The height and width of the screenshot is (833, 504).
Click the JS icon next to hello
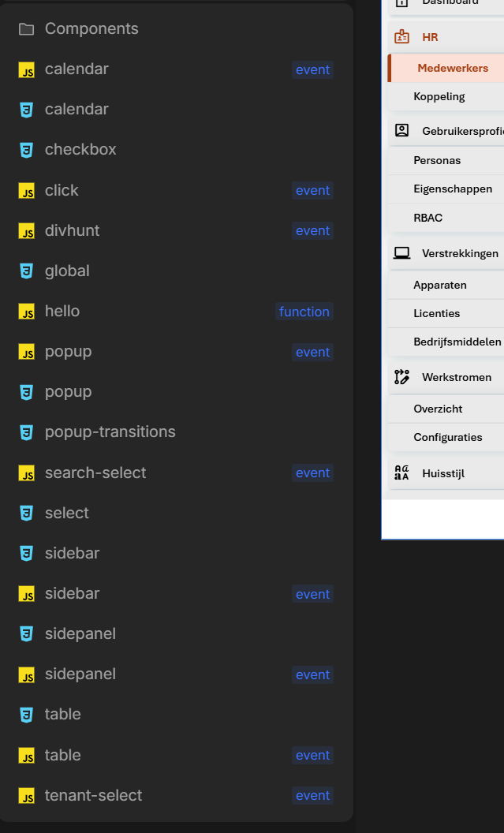27,312
